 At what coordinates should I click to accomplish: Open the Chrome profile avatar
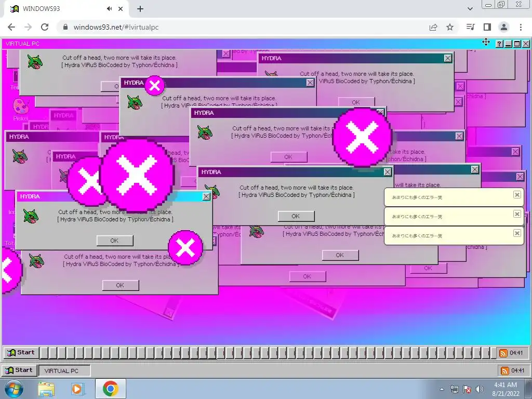pos(504,27)
